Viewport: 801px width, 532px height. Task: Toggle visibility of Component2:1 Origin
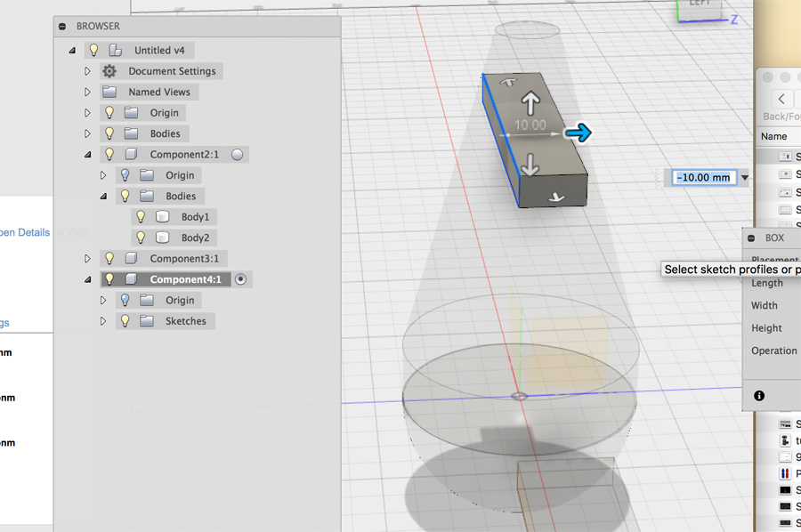pyautogui.click(x=125, y=175)
